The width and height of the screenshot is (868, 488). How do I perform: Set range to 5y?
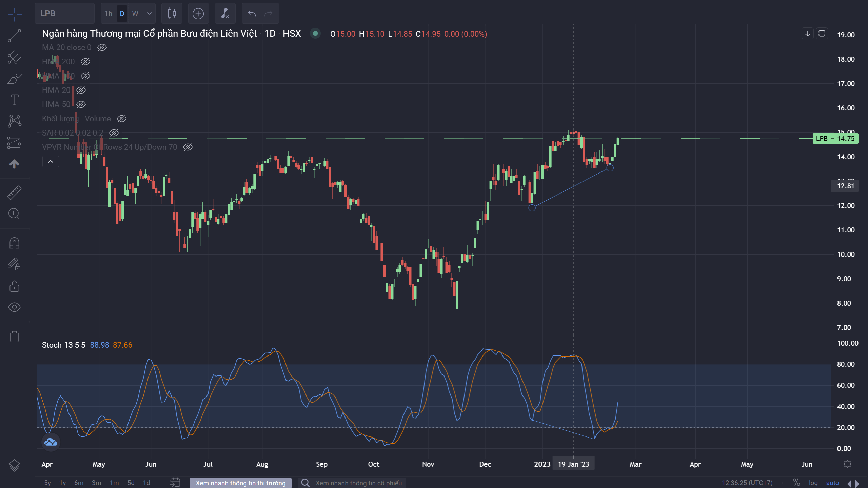(x=47, y=483)
